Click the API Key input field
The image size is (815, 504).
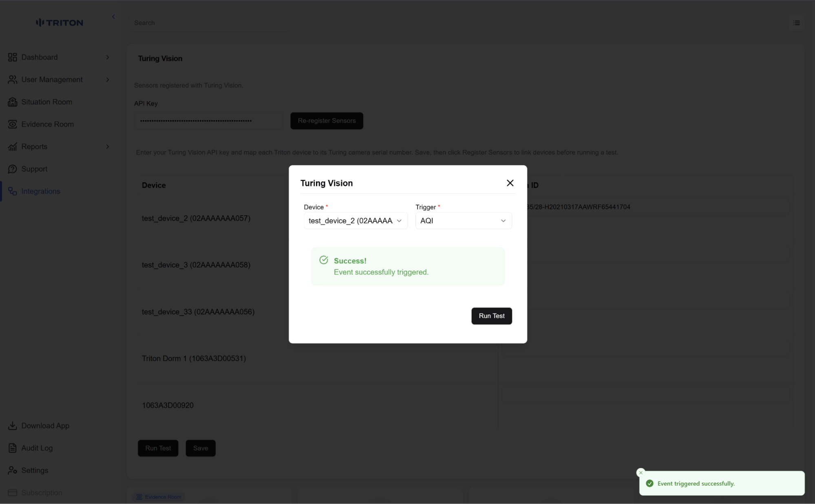click(x=208, y=121)
